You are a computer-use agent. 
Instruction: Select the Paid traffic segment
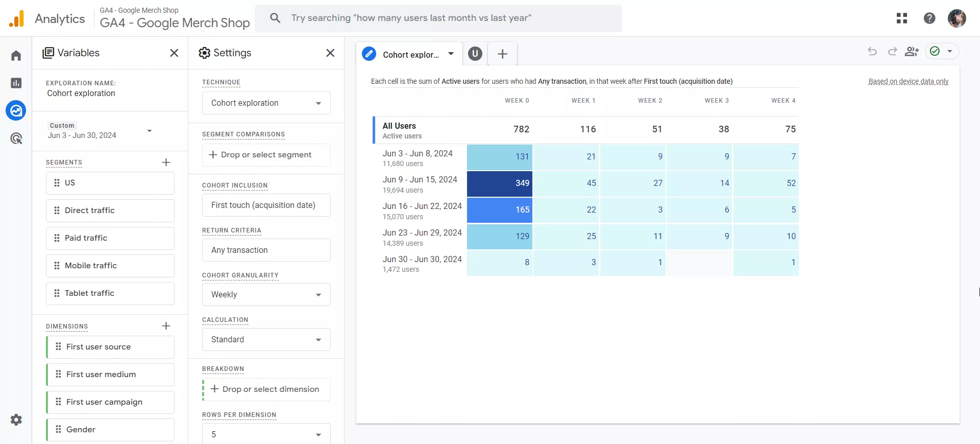pyautogui.click(x=110, y=238)
